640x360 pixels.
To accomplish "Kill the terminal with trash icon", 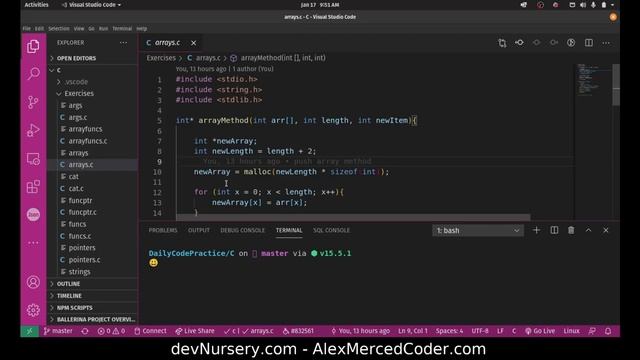I will (571, 230).
